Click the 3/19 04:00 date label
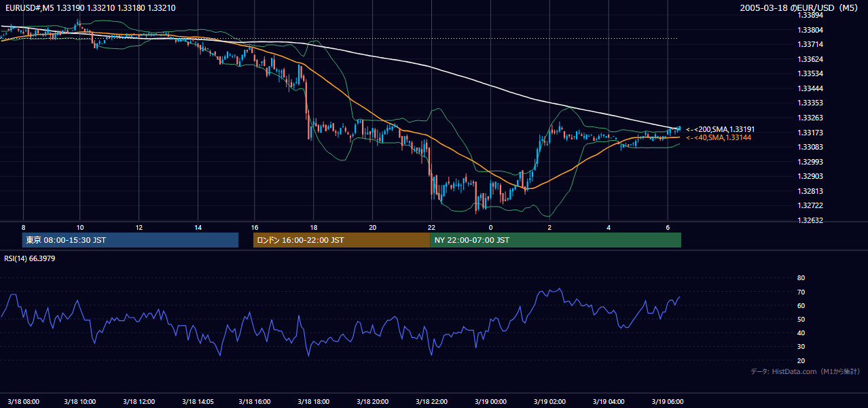 pos(609,401)
